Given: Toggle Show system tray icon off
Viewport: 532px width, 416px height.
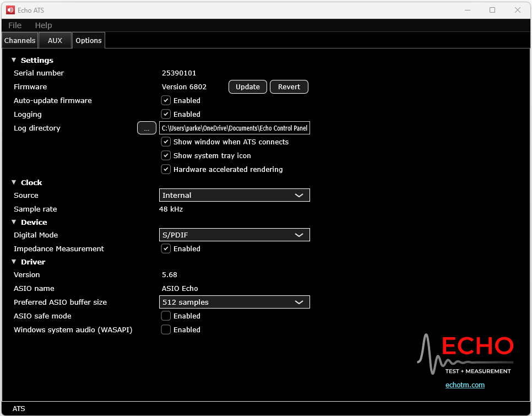Looking at the screenshot, I should click(166, 155).
